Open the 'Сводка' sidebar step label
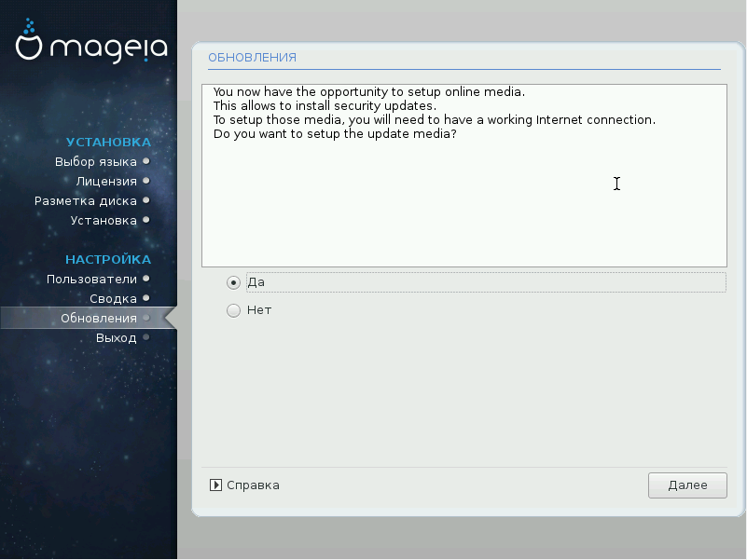Viewport: 747px width, 560px height. [x=113, y=298]
